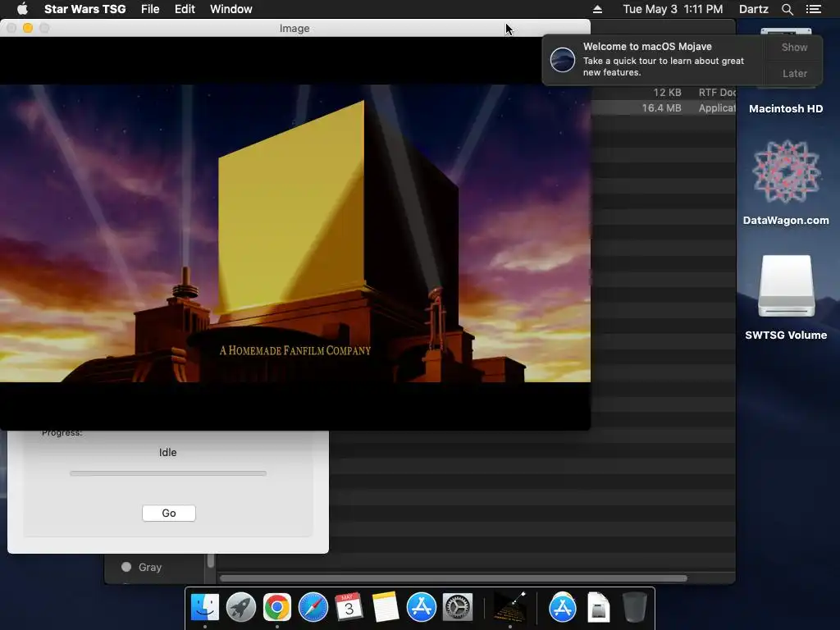Click the Homemade Fanfilm Company image
The height and width of the screenshot is (630, 840).
pyautogui.click(x=295, y=233)
